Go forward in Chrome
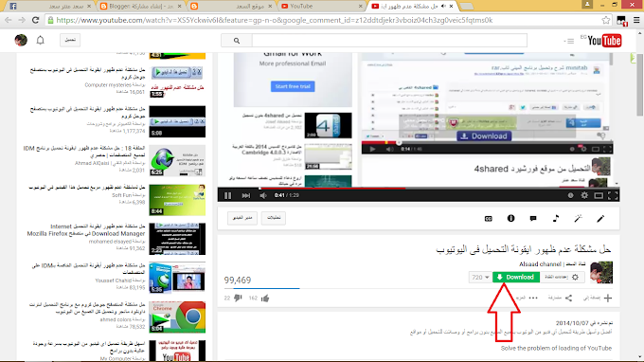Screen dimensions: 644x362 tap(22, 20)
